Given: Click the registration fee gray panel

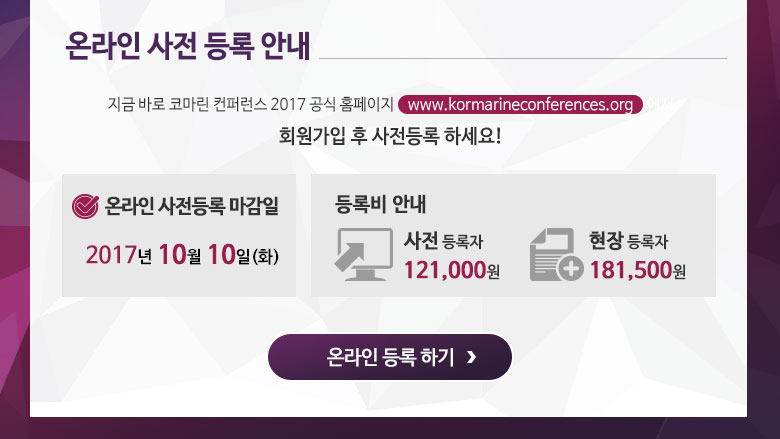Looking at the screenshot, I should 513,235.
